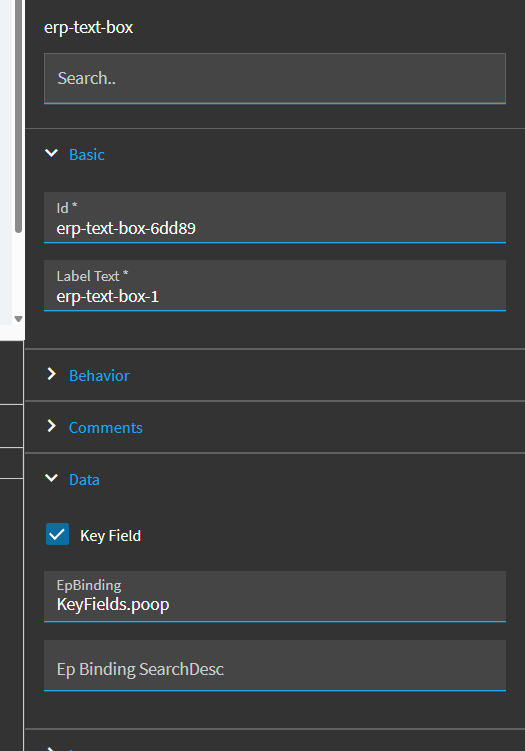Click the Id field erp-text-box-6dd89
Image resolution: width=525 pixels, height=751 pixels.
pos(275,217)
